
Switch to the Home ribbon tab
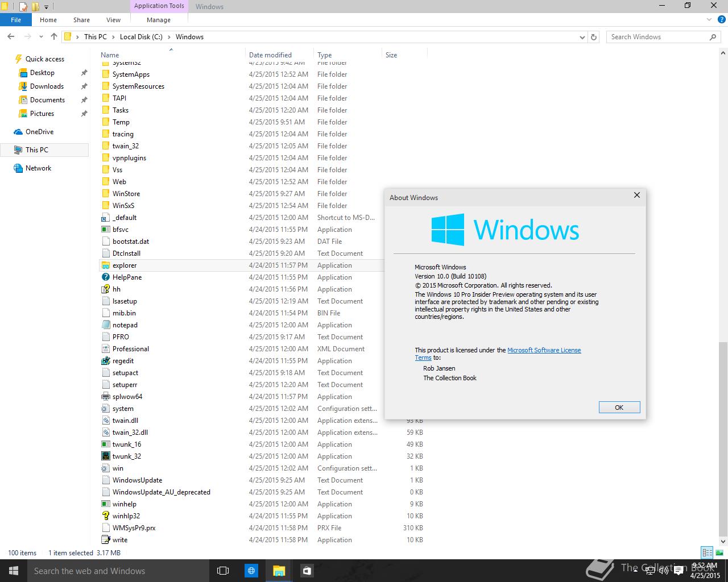coord(48,20)
